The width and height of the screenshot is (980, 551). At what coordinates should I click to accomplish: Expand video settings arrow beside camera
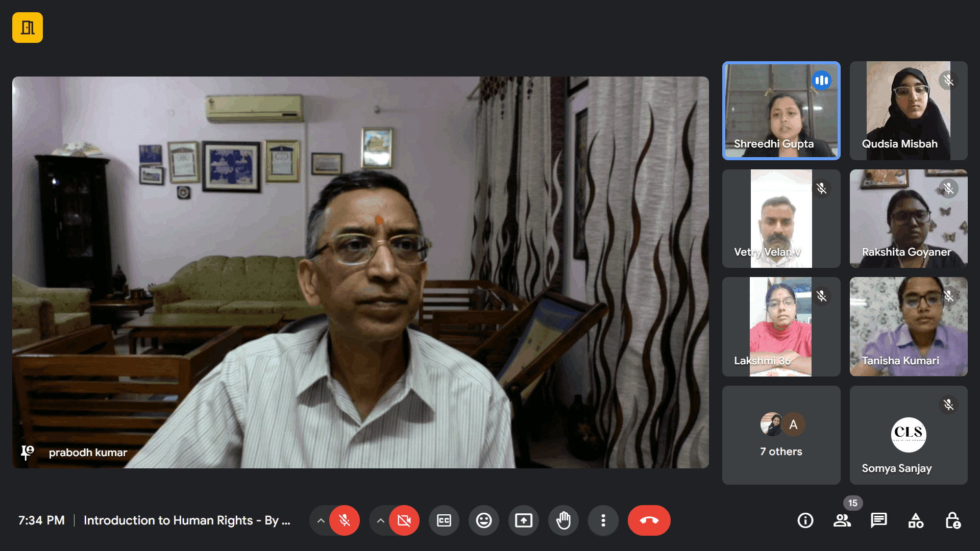380,520
